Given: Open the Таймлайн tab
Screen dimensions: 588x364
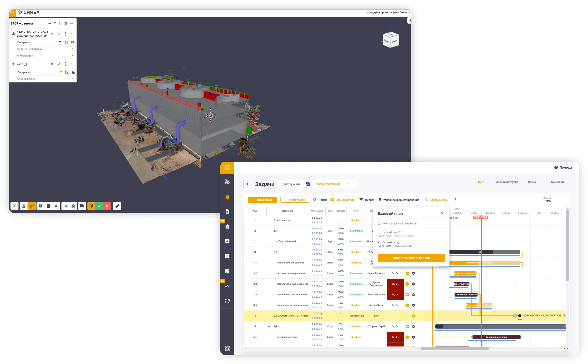Looking at the screenshot, I should point(557,182).
